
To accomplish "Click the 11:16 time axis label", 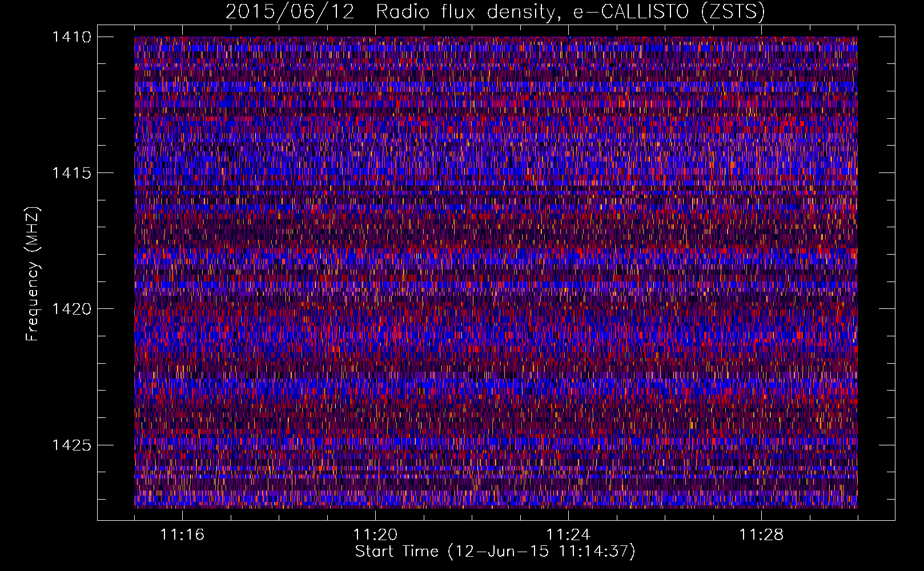I will pos(182,534).
